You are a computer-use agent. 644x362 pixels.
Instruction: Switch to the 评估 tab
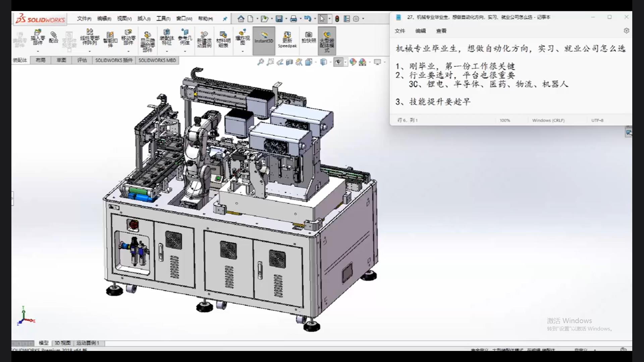[x=82, y=60]
